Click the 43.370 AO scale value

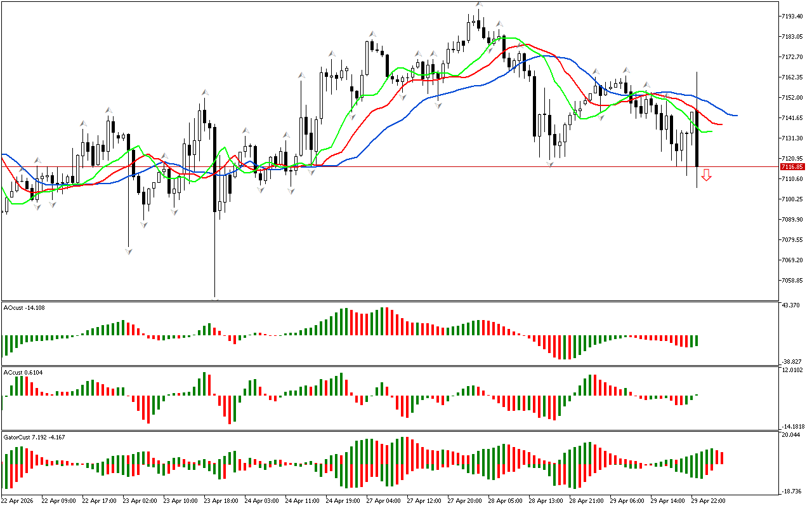pos(792,306)
